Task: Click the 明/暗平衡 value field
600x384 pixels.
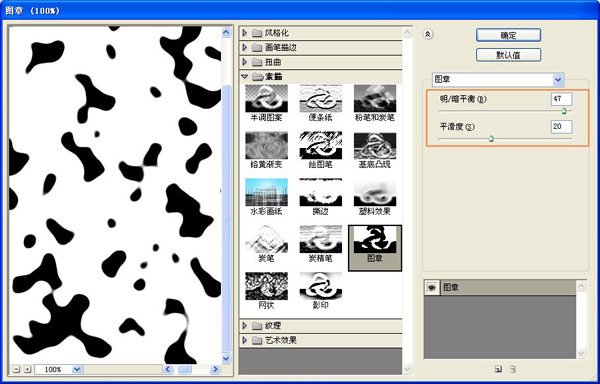Action: point(561,99)
